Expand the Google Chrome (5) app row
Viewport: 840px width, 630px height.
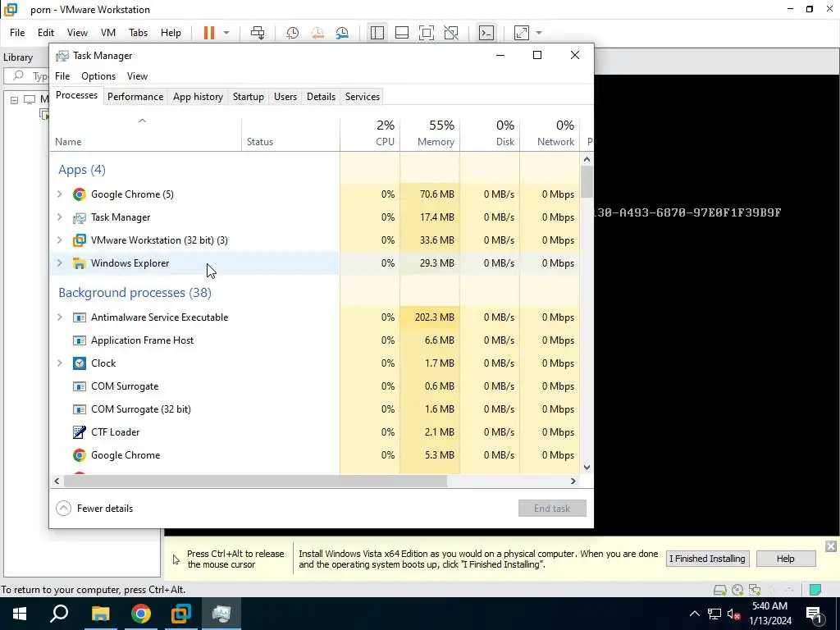(59, 194)
